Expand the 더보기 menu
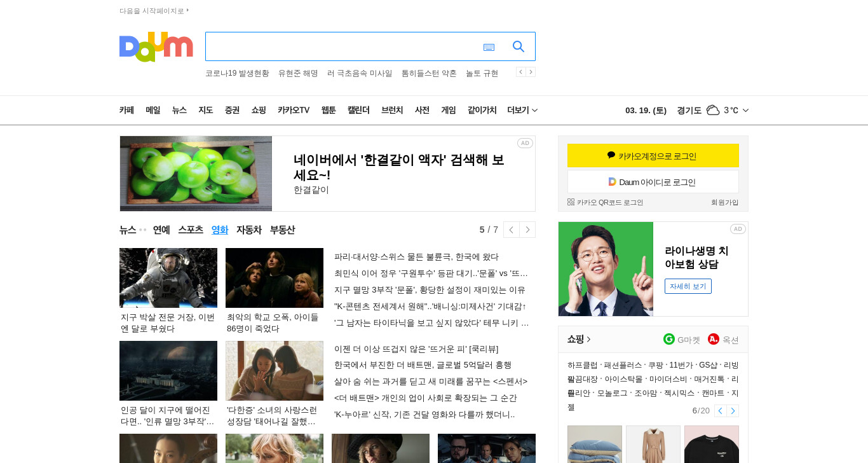This screenshot has width=868, height=463. click(x=522, y=110)
